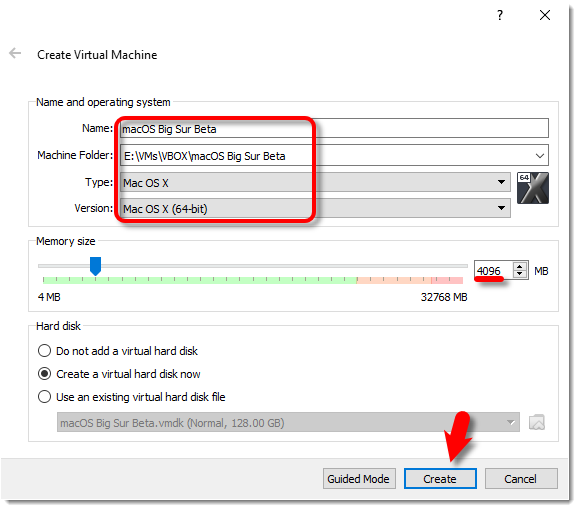579x510 pixels.
Task: Click the Name and operating system label
Action: click(x=103, y=102)
